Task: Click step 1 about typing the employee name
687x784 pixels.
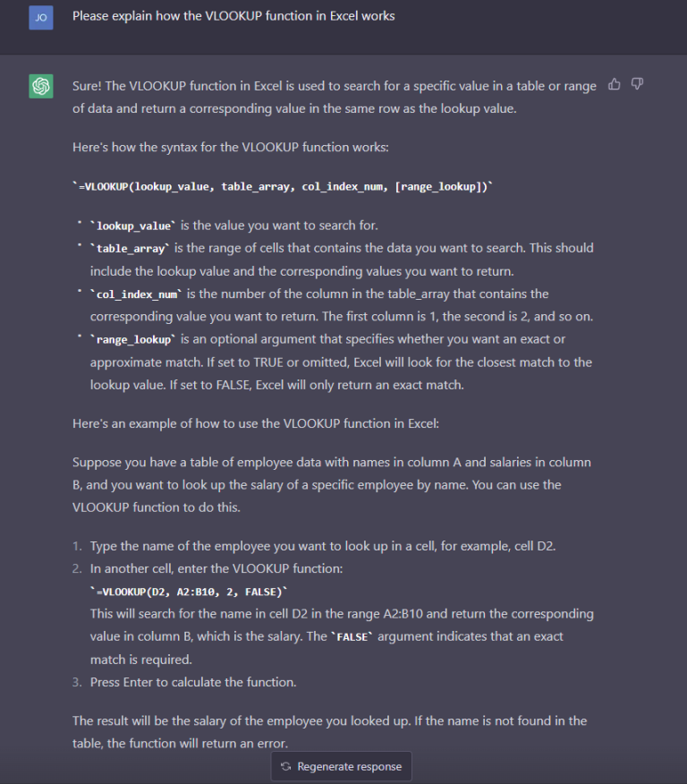Action: tap(323, 545)
